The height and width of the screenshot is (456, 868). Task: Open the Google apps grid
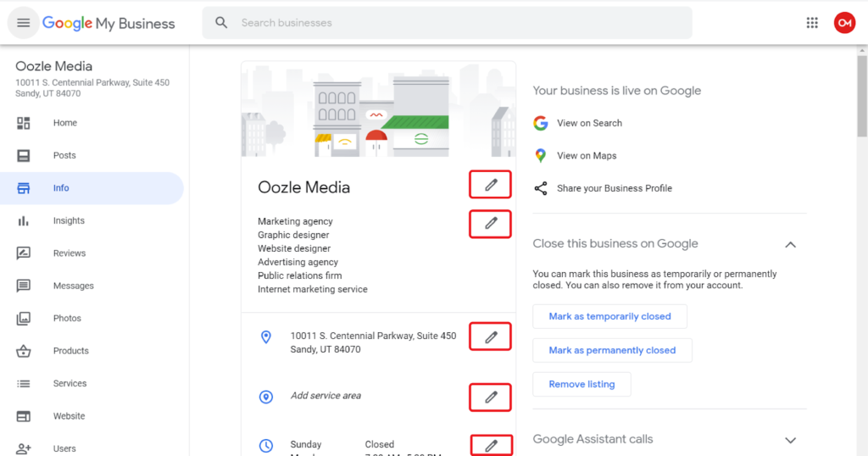point(812,23)
